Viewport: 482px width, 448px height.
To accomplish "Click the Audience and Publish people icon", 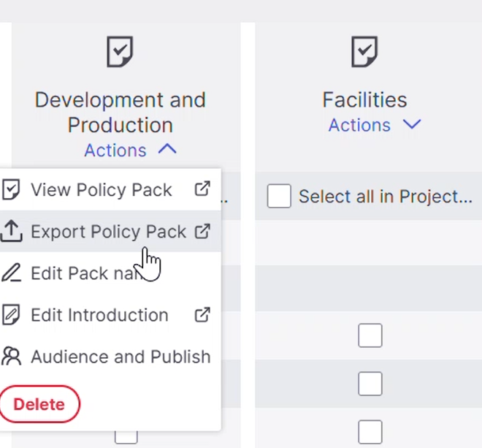I will pyautogui.click(x=11, y=357).
